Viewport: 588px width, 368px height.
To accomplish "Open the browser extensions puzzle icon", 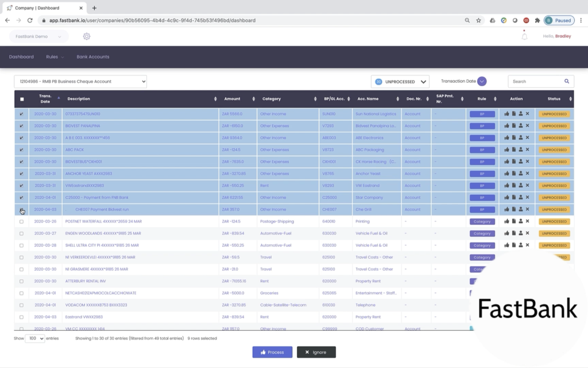I will [x=537, y=20].
